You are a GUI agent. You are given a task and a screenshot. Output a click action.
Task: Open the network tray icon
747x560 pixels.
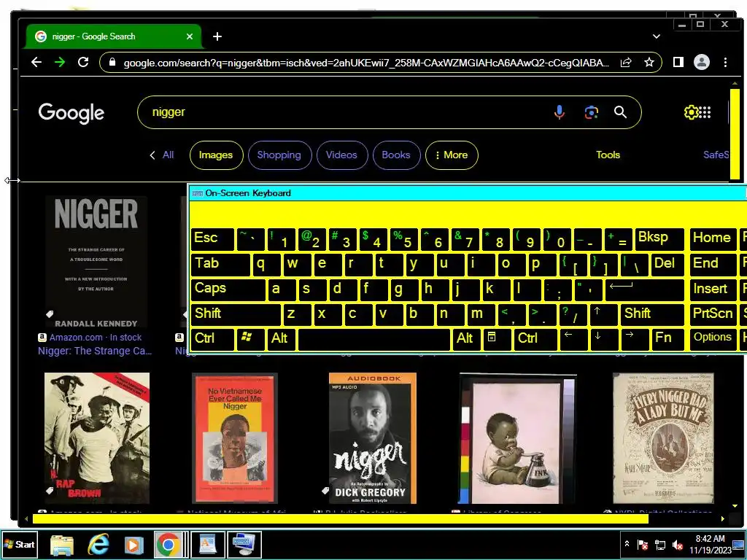point(659,545)
